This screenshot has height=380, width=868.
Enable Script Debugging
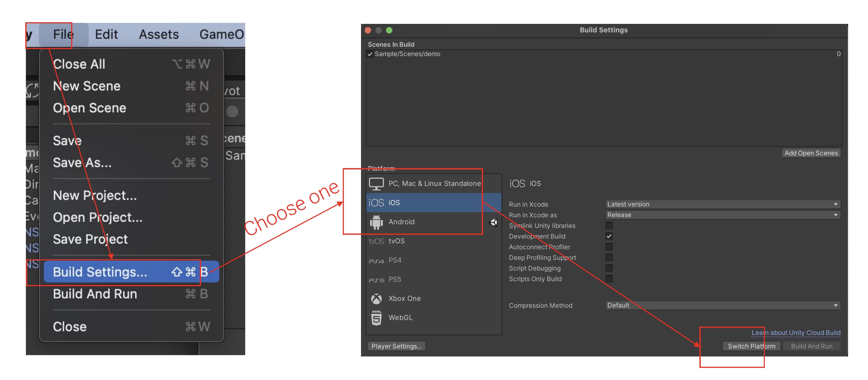pyautogui.click(x=609, y=268)
